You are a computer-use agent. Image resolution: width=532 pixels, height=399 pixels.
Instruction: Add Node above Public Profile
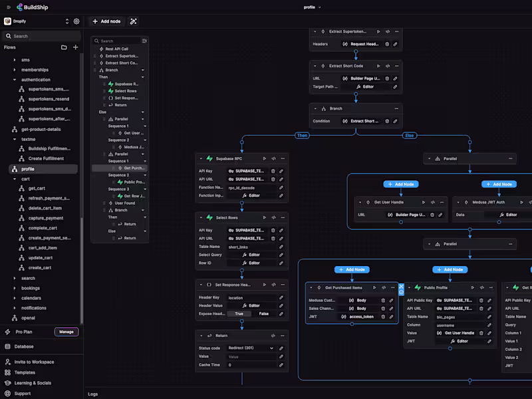pos(450,269)
